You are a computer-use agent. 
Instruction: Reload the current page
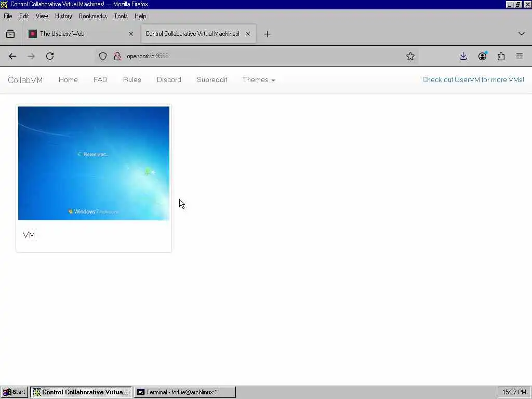point(50,56)
